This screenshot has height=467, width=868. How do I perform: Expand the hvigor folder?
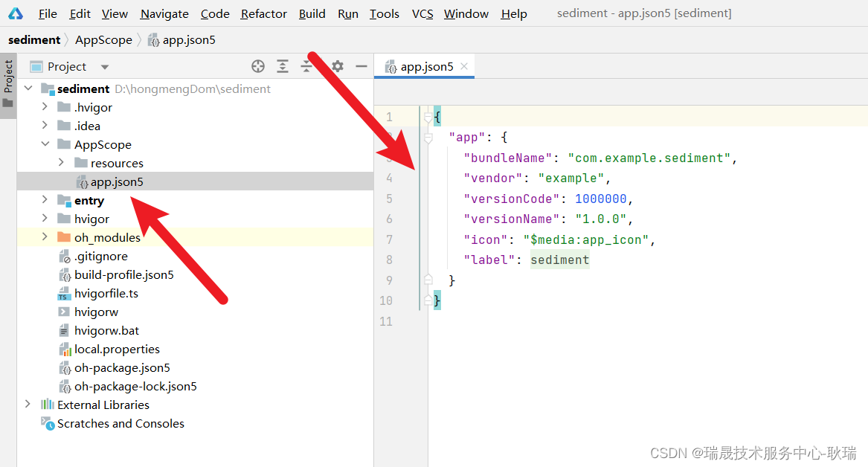point(45,219)
